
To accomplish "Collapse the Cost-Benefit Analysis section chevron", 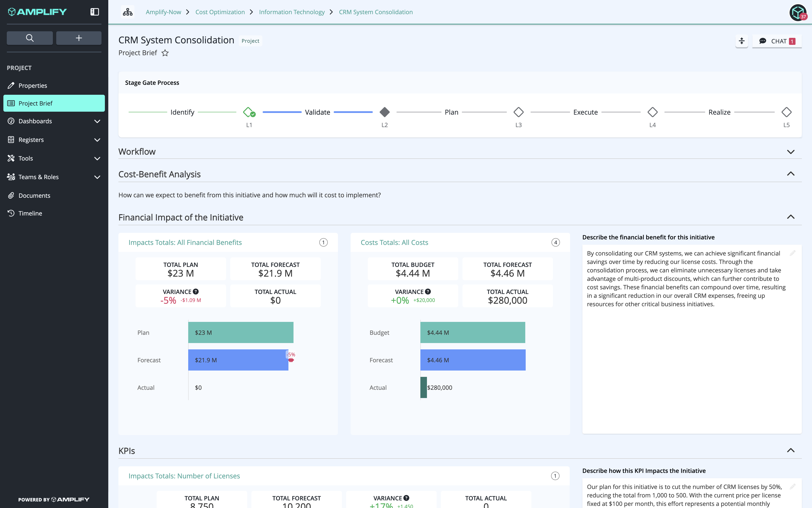I will coord(790,174).
